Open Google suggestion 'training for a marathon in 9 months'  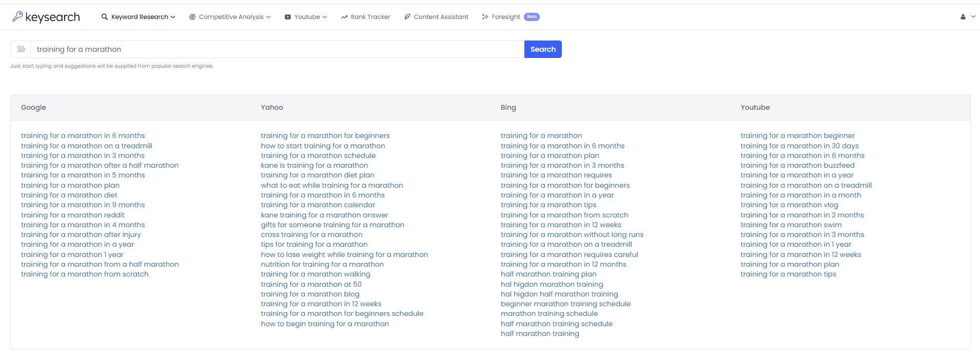pyautogui.click(x=83, y=205)
